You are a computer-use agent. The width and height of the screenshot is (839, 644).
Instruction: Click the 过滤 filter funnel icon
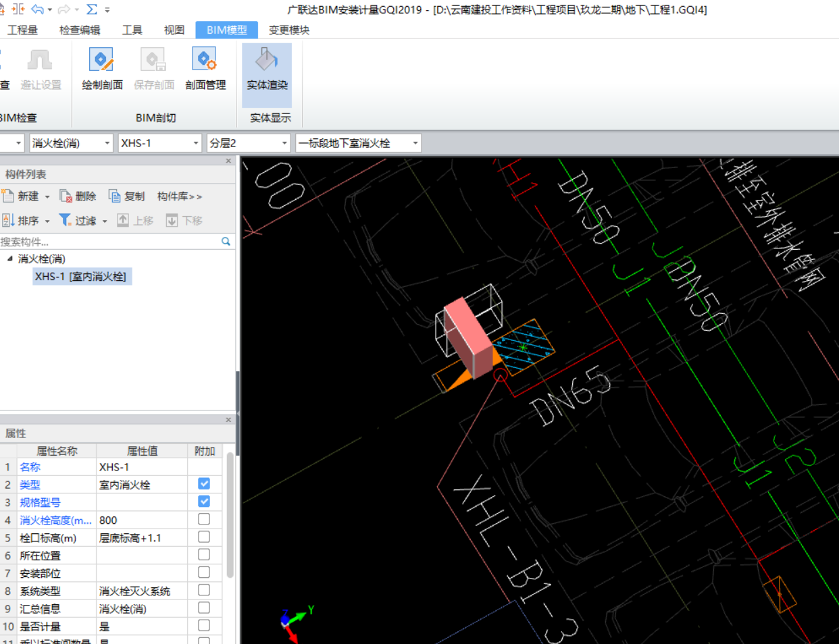(x=65, y=220)
